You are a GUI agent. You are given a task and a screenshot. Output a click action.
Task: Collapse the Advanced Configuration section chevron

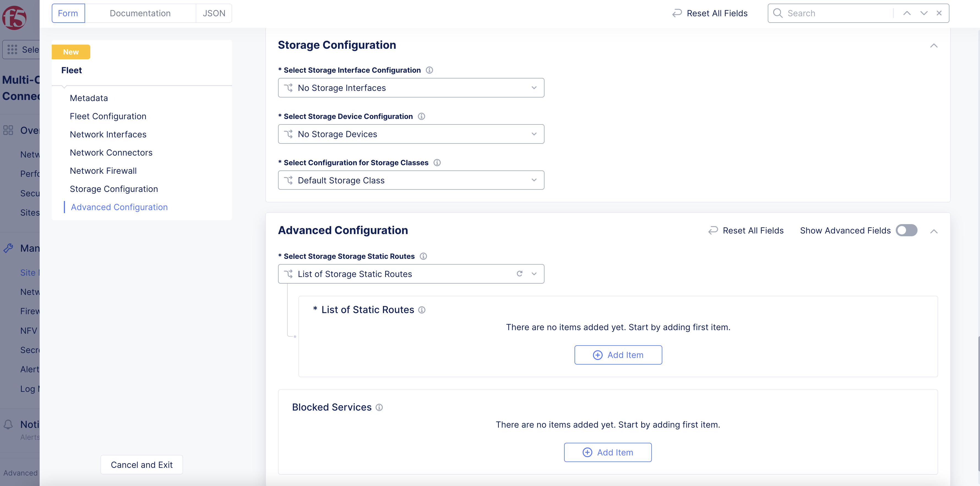[933, 231]
